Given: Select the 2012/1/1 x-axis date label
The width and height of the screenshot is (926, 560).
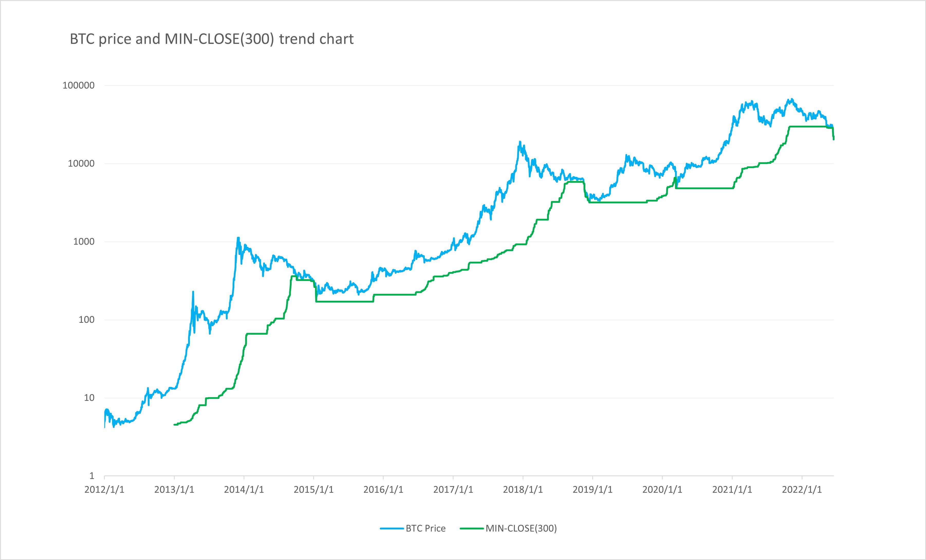Looking at the screenshot, I should pyautogui.click(x=105, y=490).
